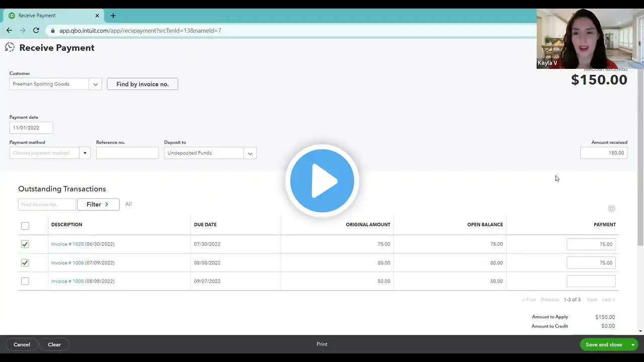Click the 80.00 original amount cell
Screen dimensions: 644x362
tap(384, 262)
